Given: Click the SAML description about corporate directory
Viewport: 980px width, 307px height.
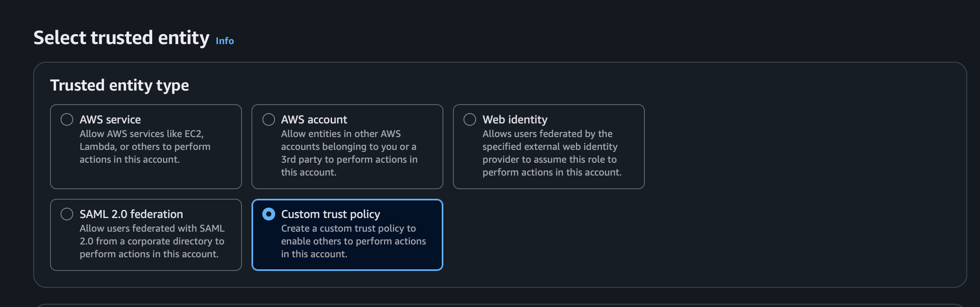Looking at the screenshot, I should (152, 241).
